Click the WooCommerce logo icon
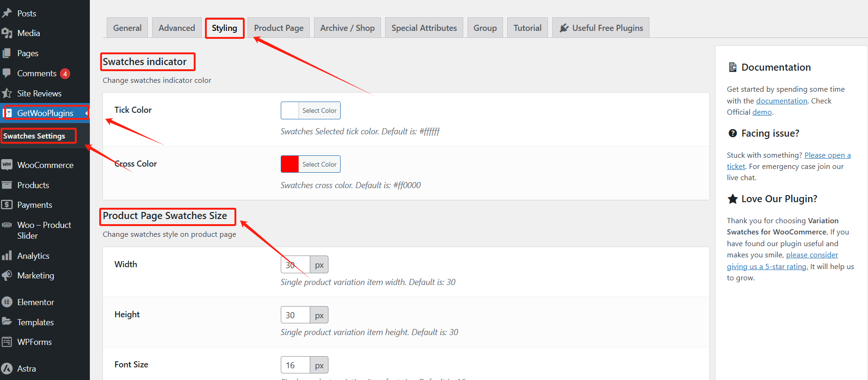This screenshot has height=380, width=868. (x=7, y=165)
